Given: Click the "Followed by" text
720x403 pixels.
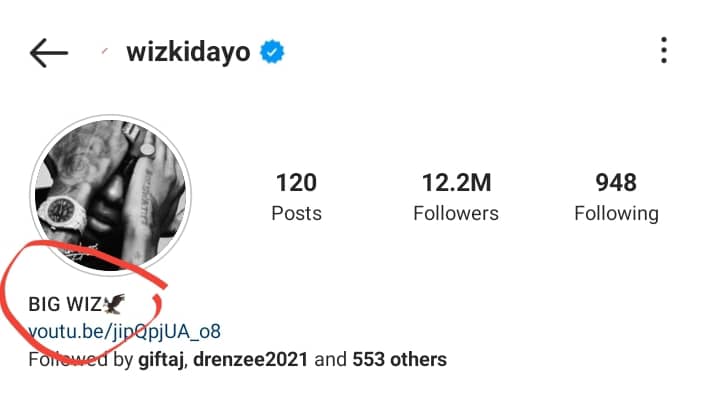Looking at the screenshot, I should 80,359.
